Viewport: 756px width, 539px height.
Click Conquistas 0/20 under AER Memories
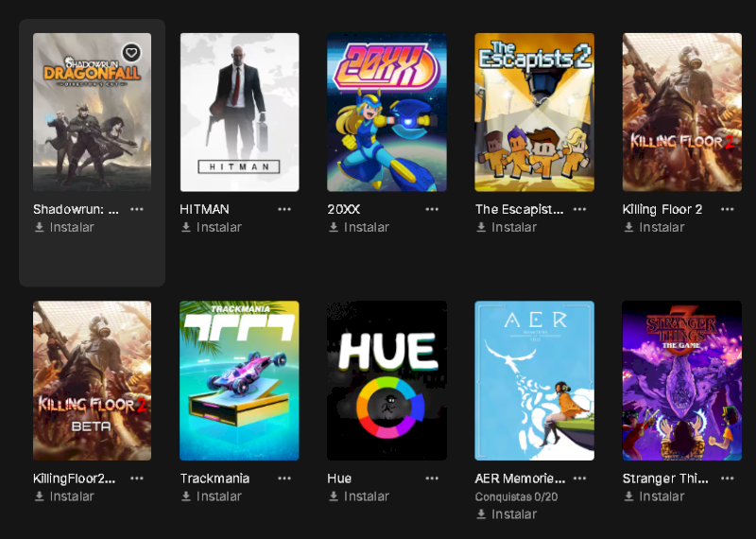pos(516,496)
